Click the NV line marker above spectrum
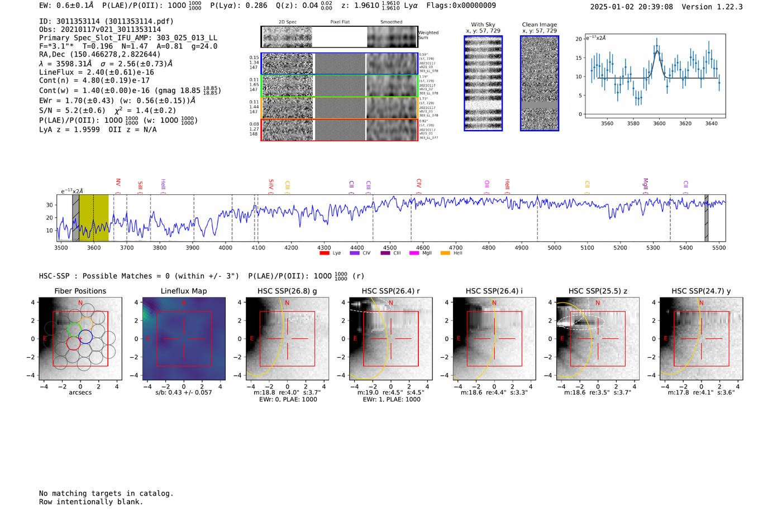 (118, 183)
